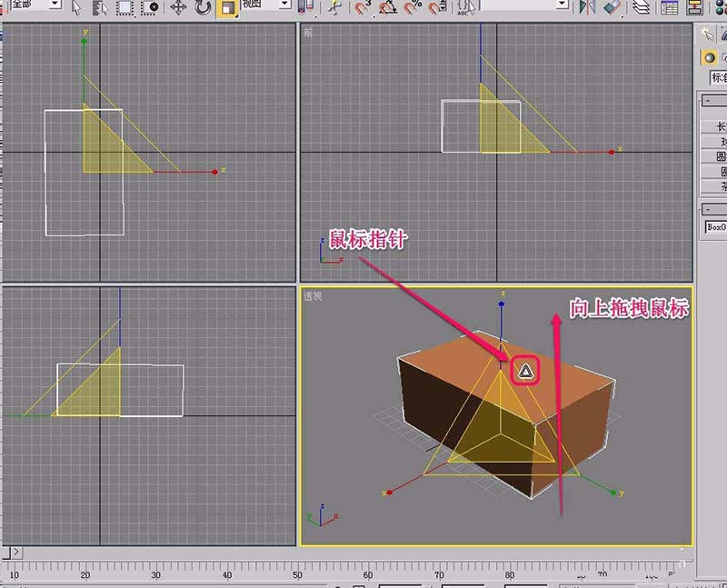Toggle the Spinner Snap magnet
The width and height of the screenshot is (727, 588).
point(436,7)
